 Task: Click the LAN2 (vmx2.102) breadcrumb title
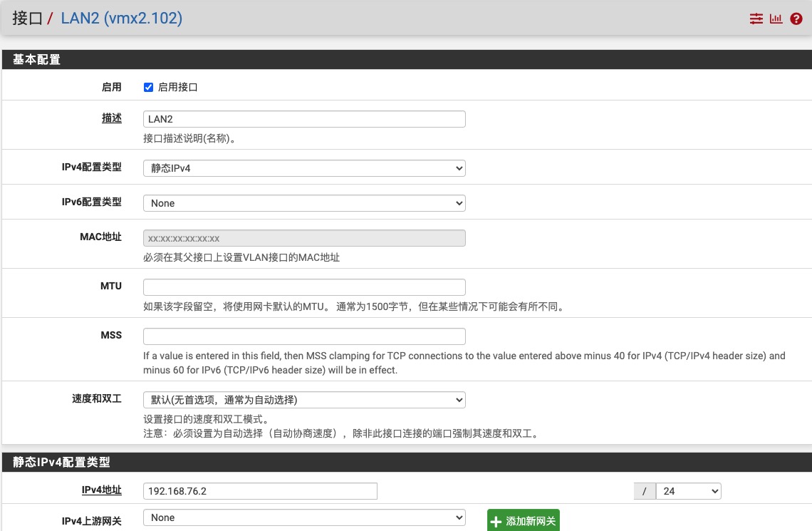(x=121, y=19)
